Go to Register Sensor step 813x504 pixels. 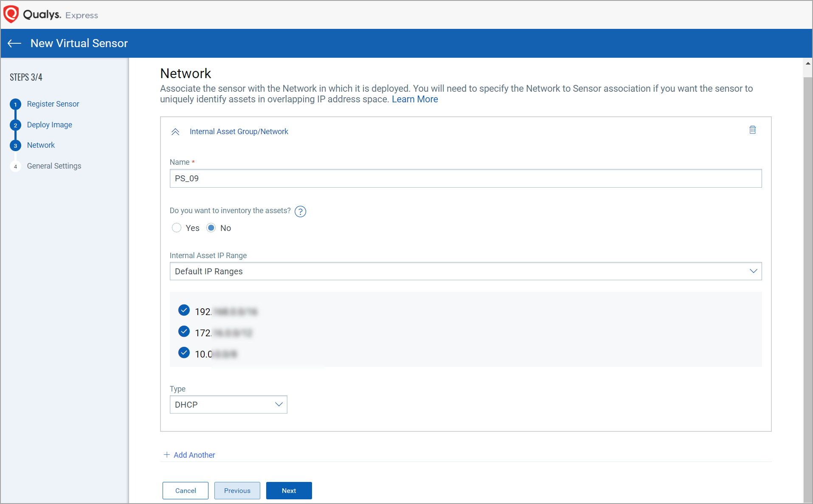pos(53,104)
